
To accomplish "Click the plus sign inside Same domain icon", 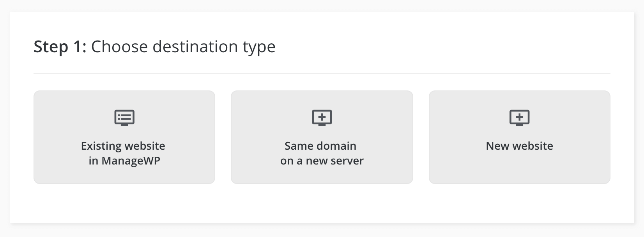I will coord(322,117).
